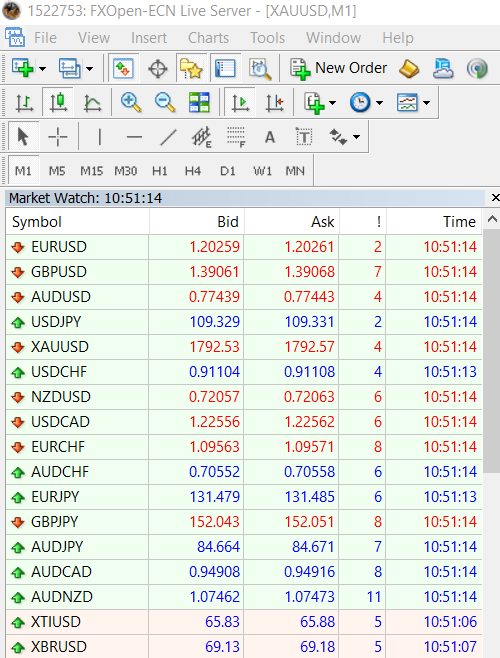This screenshot has width=500, height=658.
Task: Toggle the Chart Shift button
Action: pyautogui.click(x=275, y=102)
